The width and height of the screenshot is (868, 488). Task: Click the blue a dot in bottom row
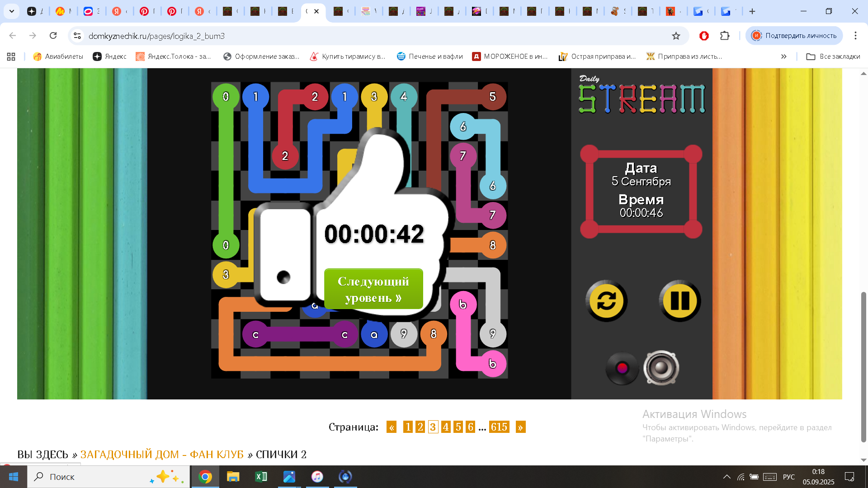pos(374,335)
